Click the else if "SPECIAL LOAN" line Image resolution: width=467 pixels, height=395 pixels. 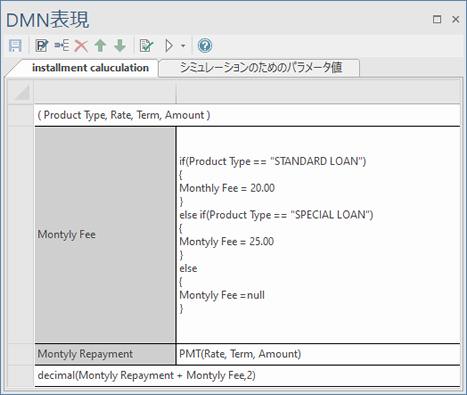276,215
